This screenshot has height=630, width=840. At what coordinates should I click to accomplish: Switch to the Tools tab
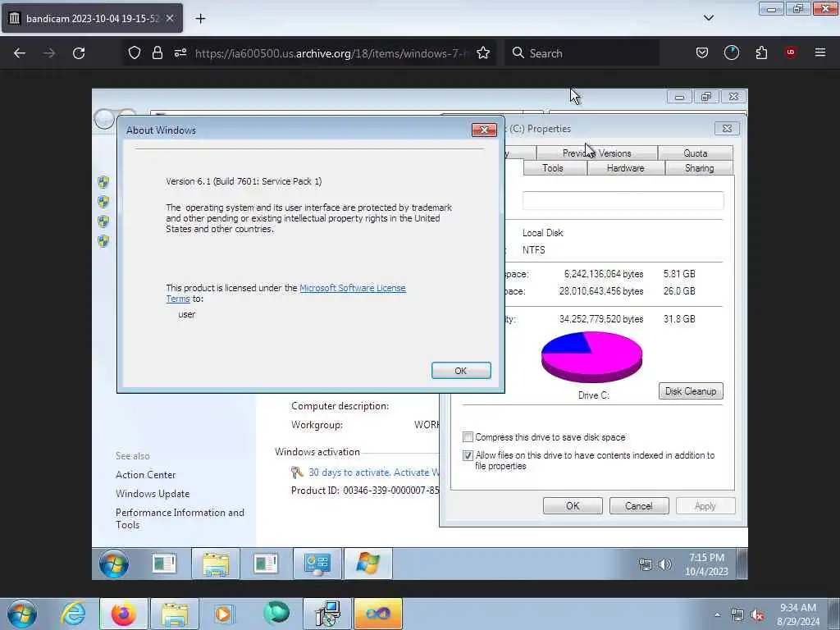pos(552,168)
